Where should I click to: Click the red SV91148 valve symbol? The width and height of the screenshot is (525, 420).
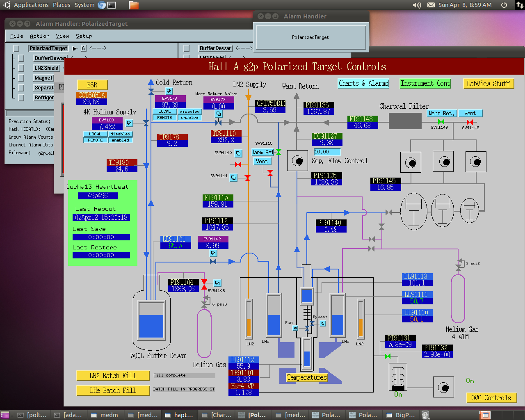pos(470,122)
